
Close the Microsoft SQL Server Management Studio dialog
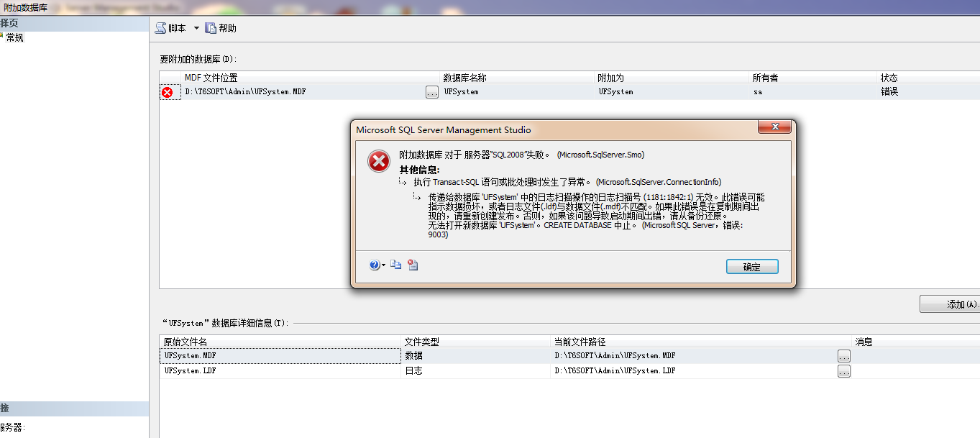(774, 127)
